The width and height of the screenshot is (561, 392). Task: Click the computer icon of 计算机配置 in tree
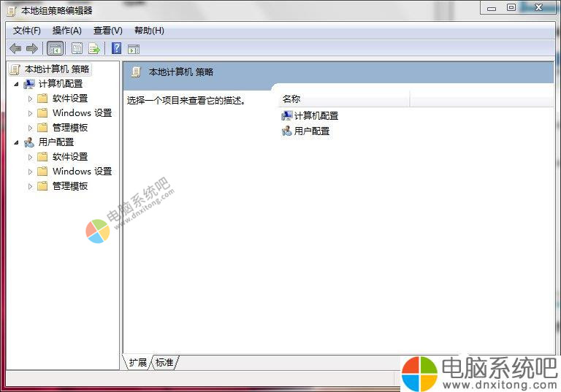click(29, 84)
